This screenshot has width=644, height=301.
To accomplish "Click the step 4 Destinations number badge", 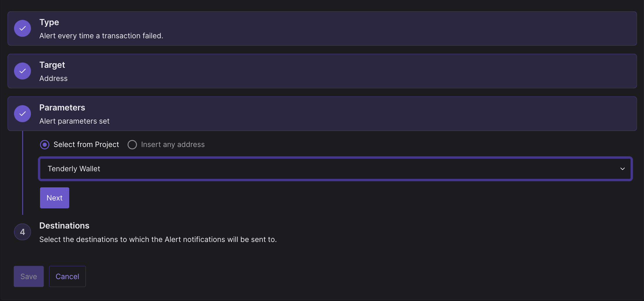I will coord(22,232).
